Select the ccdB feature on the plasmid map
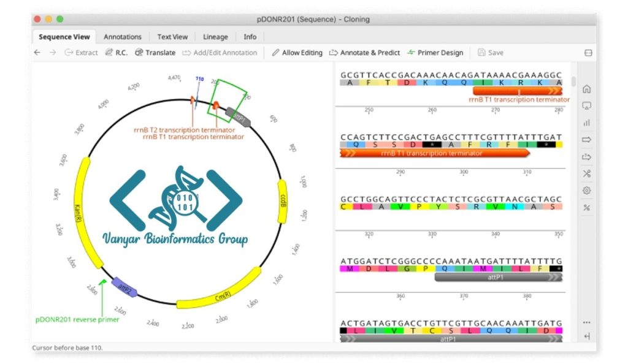This screenshot has height=364, width=628. (x=282, y=201)
